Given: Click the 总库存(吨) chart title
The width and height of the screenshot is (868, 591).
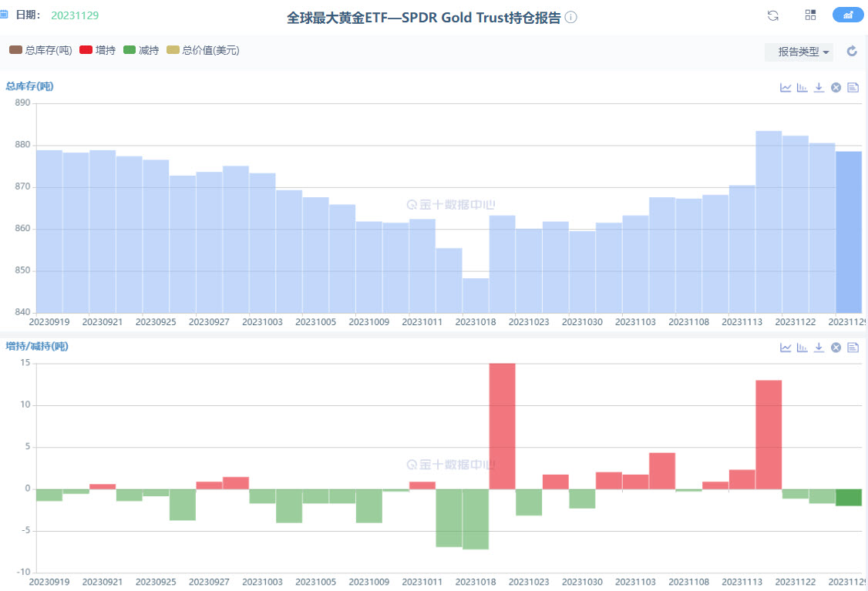Looking at the screenshot, I should [29, 86].
